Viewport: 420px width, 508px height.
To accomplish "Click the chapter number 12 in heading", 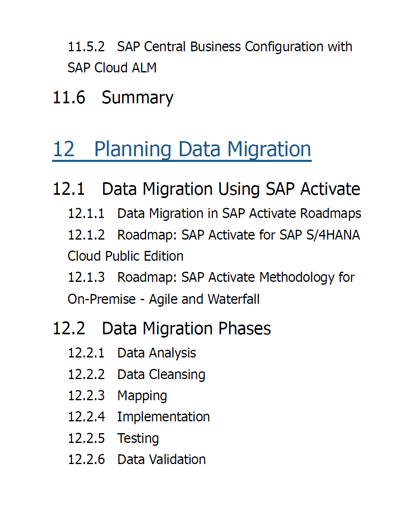I will pos(64,149).
